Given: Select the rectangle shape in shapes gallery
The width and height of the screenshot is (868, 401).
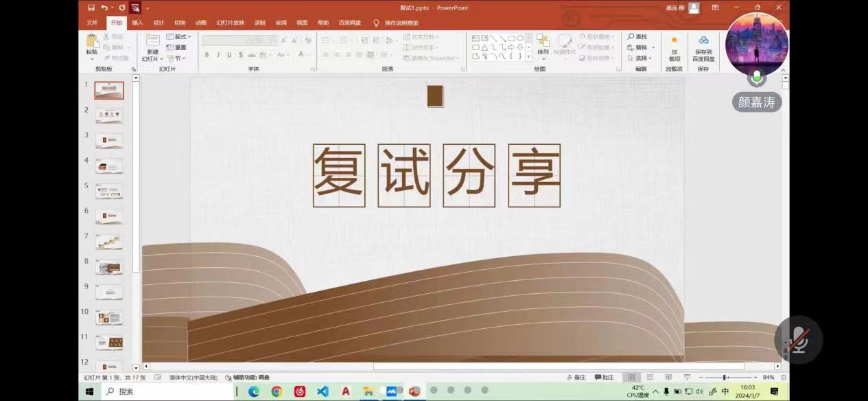Looking at the screenshot, I should click(x=511, y=38).
